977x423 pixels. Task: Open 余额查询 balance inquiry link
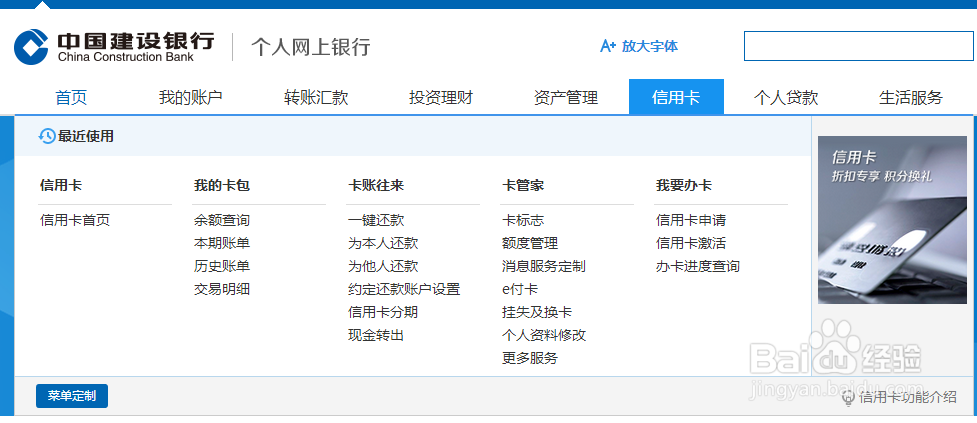tap(222, 220)
